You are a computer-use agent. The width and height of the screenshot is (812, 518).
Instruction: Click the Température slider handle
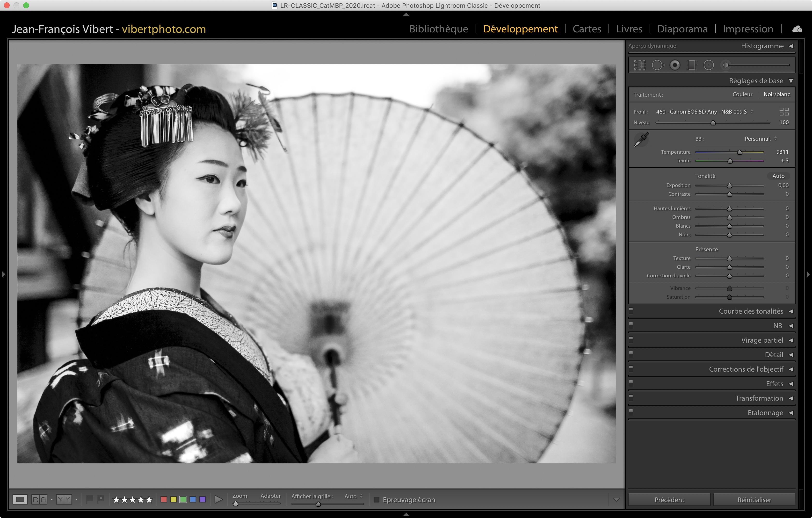tap(739, 152)
